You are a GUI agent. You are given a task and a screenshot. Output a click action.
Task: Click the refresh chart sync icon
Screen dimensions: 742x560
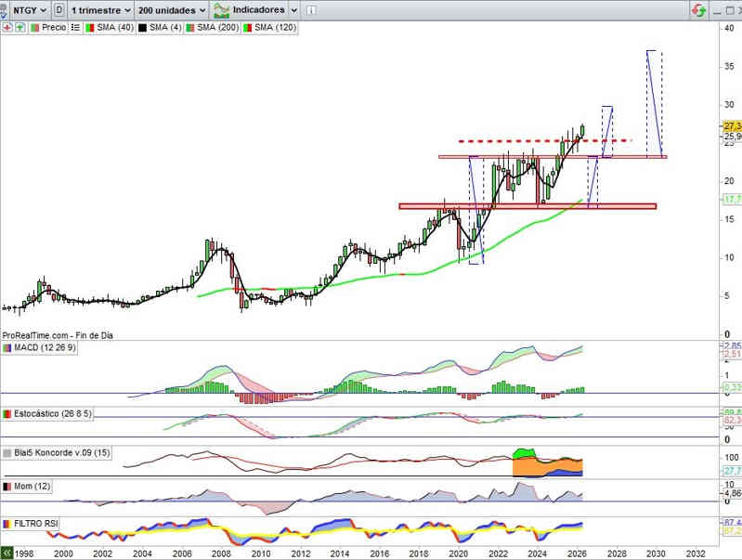[697, 10]
